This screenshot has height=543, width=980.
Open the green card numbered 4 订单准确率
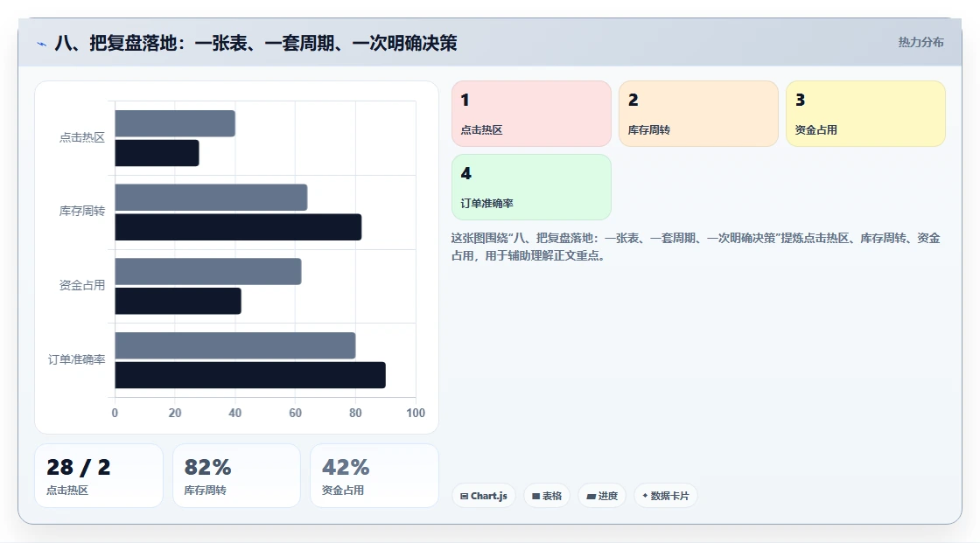pos(531,187)
